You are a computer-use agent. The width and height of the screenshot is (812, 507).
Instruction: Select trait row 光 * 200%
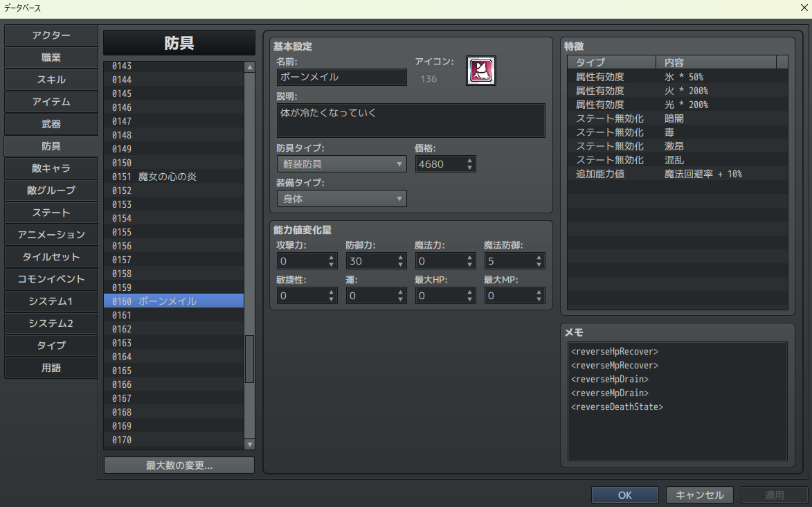point(677,105)
